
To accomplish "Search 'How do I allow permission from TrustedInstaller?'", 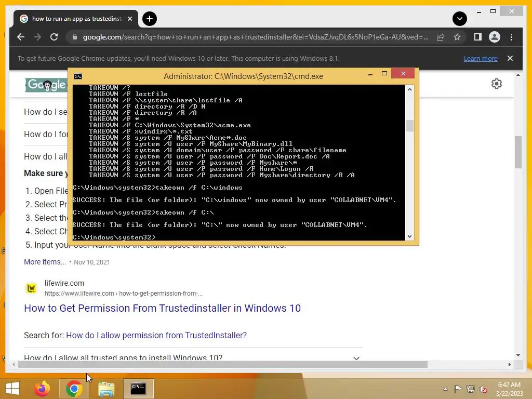I will pos(156,335).
